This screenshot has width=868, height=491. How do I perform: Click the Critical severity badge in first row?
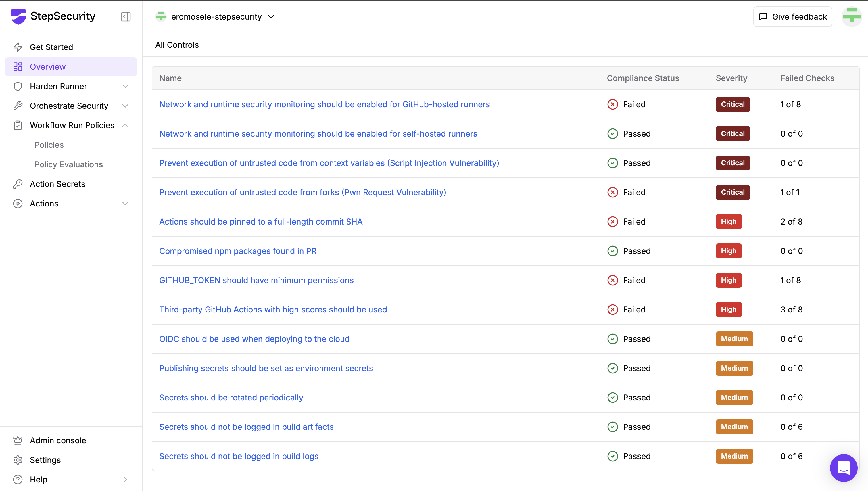tap(733, 104)
